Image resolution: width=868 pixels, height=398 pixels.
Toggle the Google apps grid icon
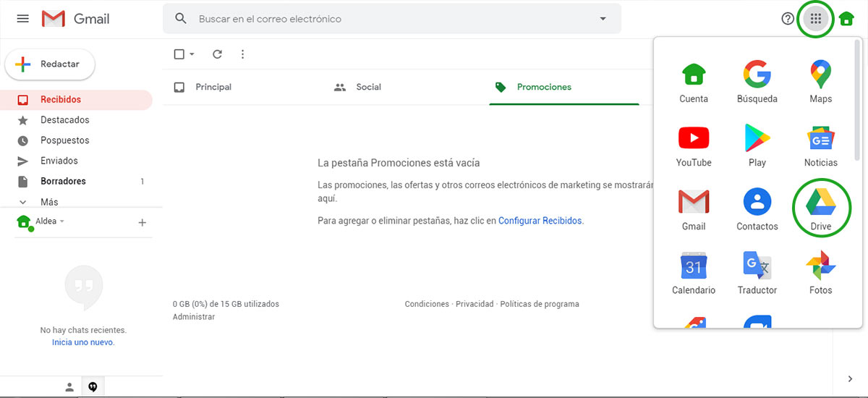coord(816,19)
